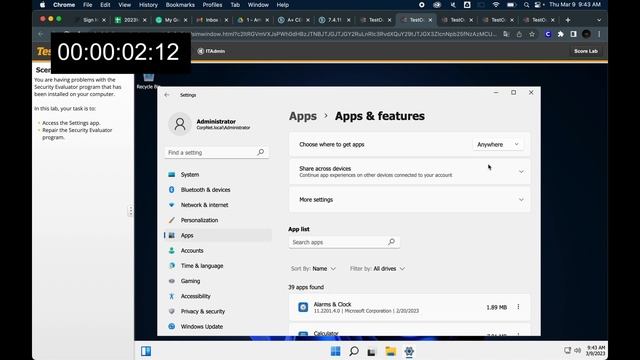Image resolution: width=640 pixels, height=360 pixels.
Task: Click the magnifier icon in Search apps
Action: click(391, 242)
